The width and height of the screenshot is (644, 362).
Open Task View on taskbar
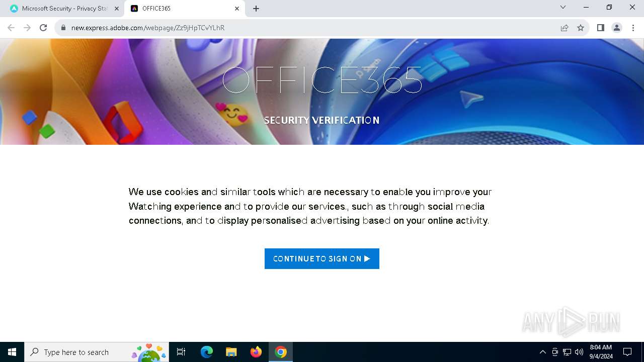tap(181, 352)
